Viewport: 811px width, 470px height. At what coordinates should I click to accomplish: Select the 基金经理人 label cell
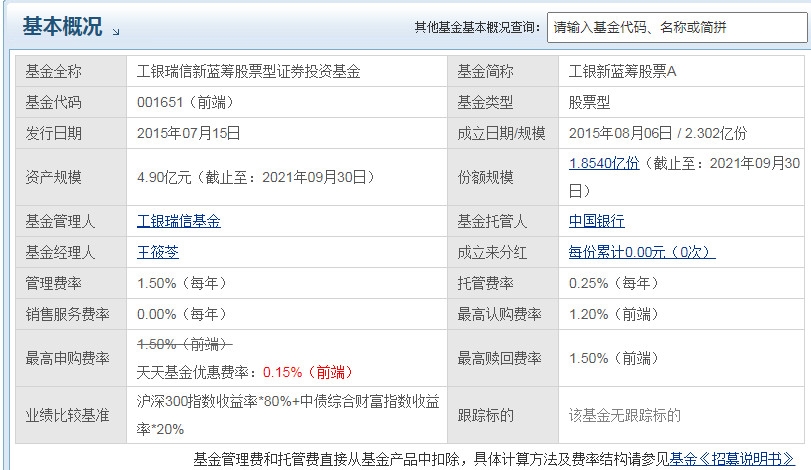pos(71,252)
